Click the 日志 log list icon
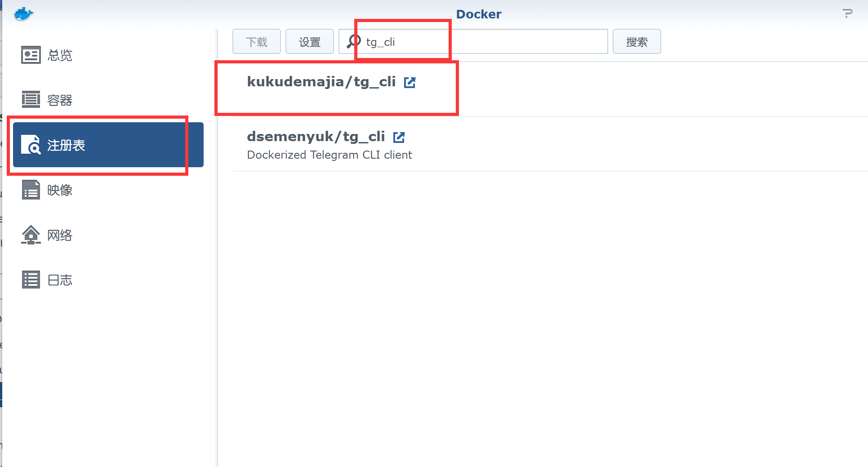 coord(31,280)
